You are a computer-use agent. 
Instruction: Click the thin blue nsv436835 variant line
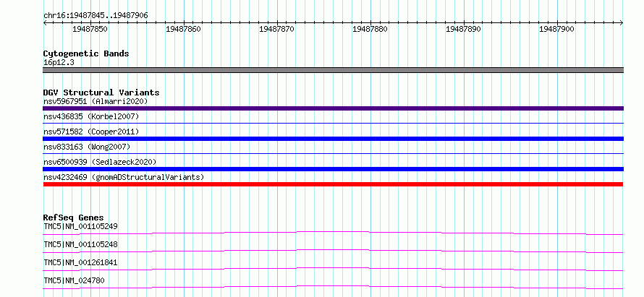click(333, 123)
